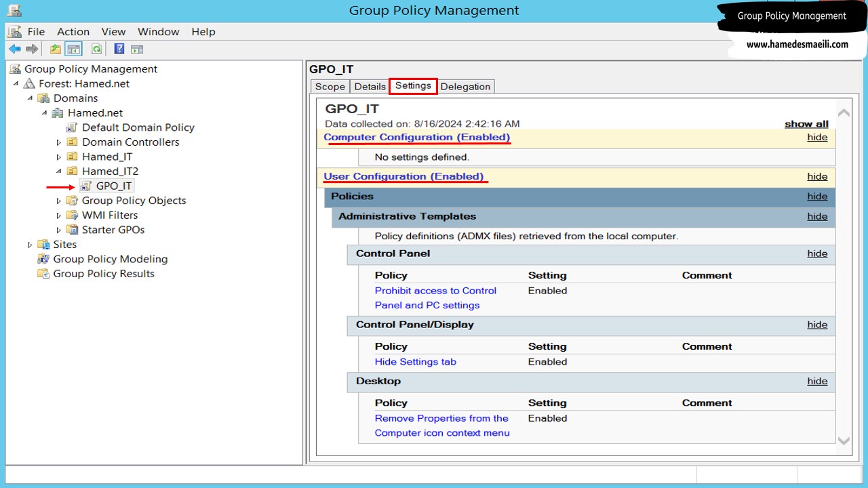
Task: Collapse the Hamed_IT2 organizational unit
Action: coord(59,171)
